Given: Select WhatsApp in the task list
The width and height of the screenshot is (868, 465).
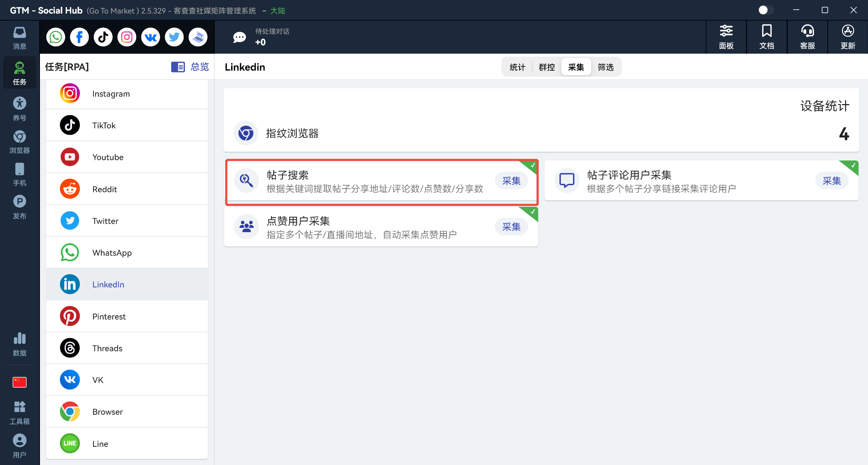Looking at the screenshot, I should tap(127, 252).
